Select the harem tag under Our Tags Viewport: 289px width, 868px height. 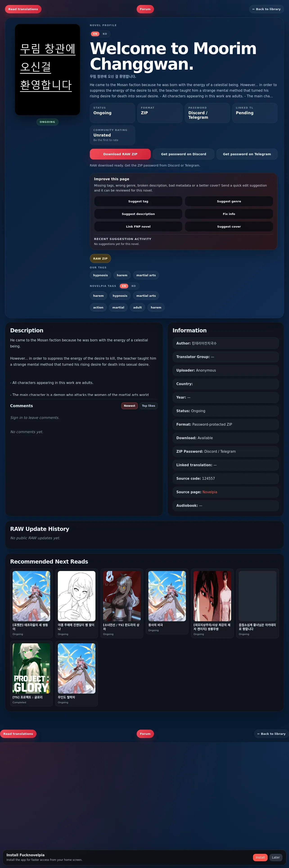point(122,275)
